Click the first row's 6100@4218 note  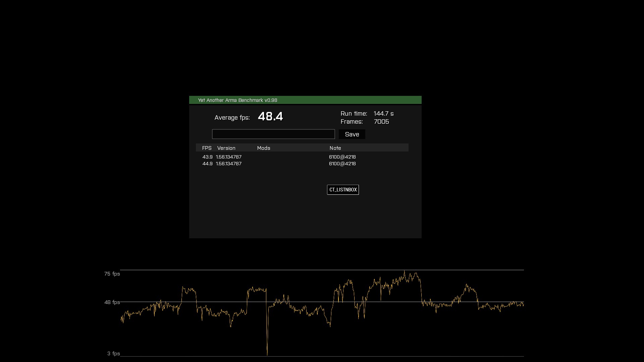pos(342,157)
